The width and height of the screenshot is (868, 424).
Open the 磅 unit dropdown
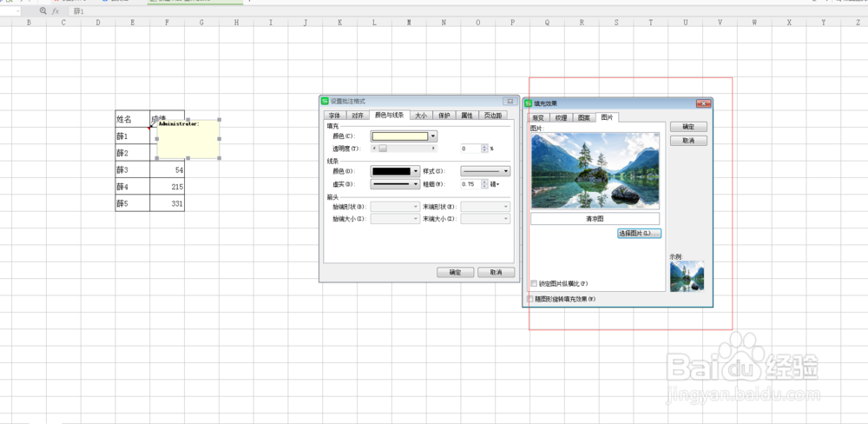click(495, 184)
